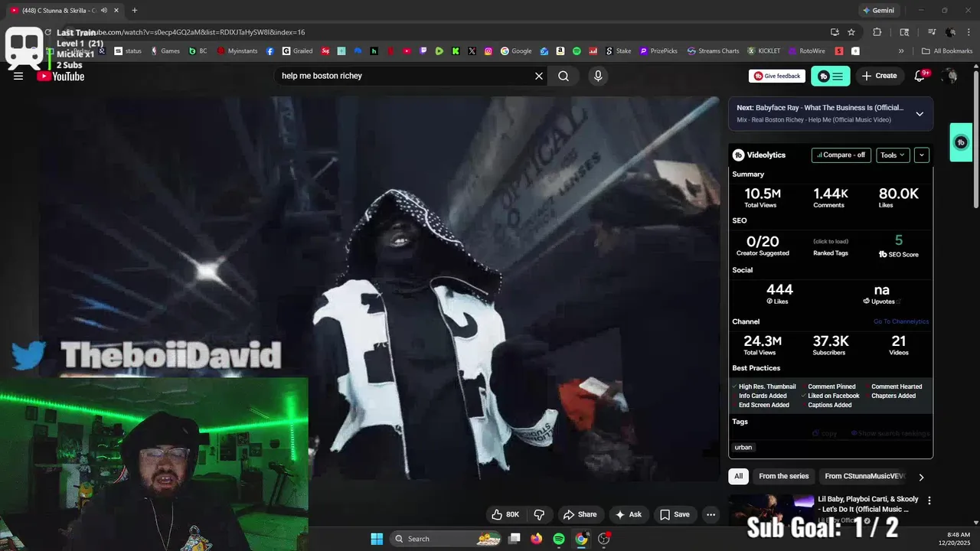This screenshot has width=980, height=551.
Task: Click the Give feedback button
Action: tap(777, 76)
